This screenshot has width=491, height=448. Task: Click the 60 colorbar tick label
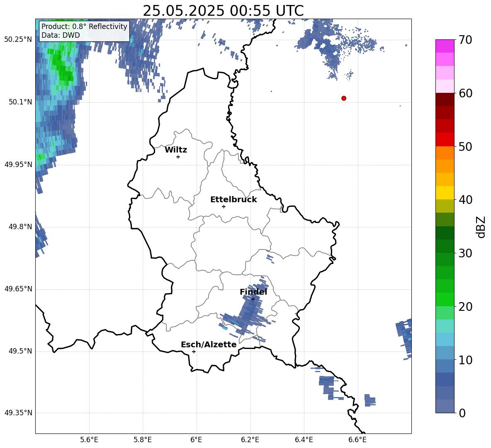coord(465,93)
